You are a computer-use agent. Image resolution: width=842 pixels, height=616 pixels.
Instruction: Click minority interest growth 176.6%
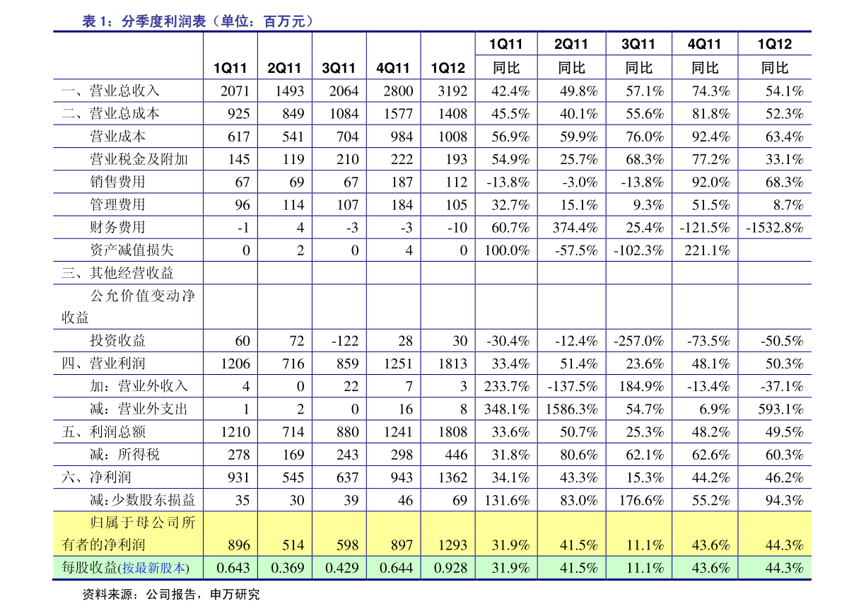click(642, 501)
